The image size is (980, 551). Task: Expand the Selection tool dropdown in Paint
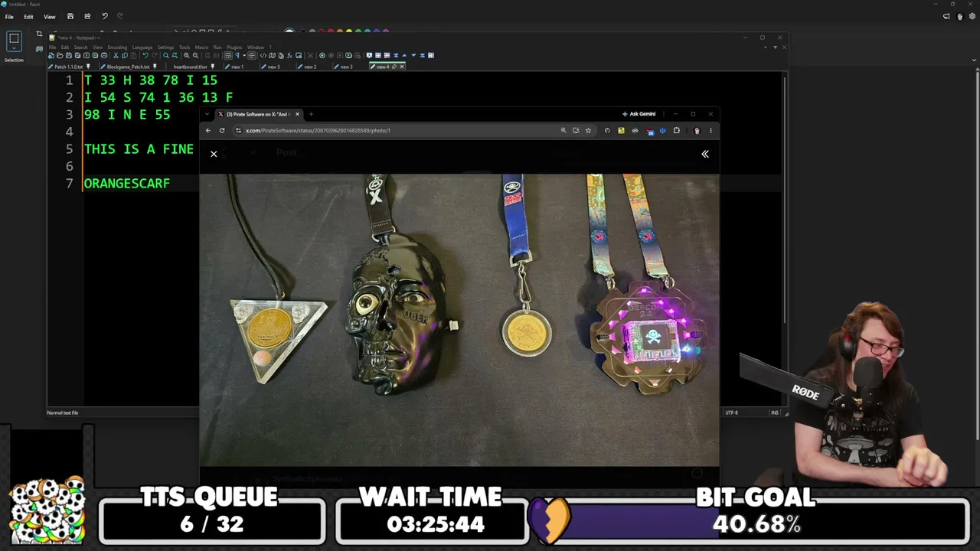click(x=14, y=48)
